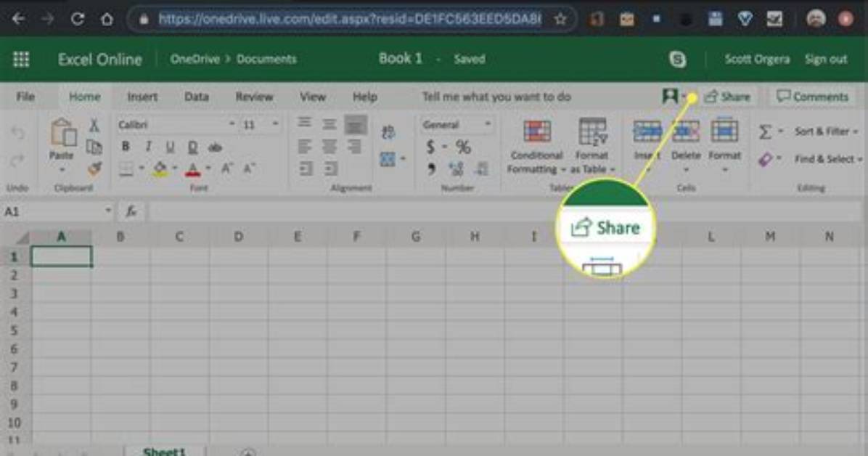Click the Clear eraser icon
Screen dimensions: 868x456
765,160
